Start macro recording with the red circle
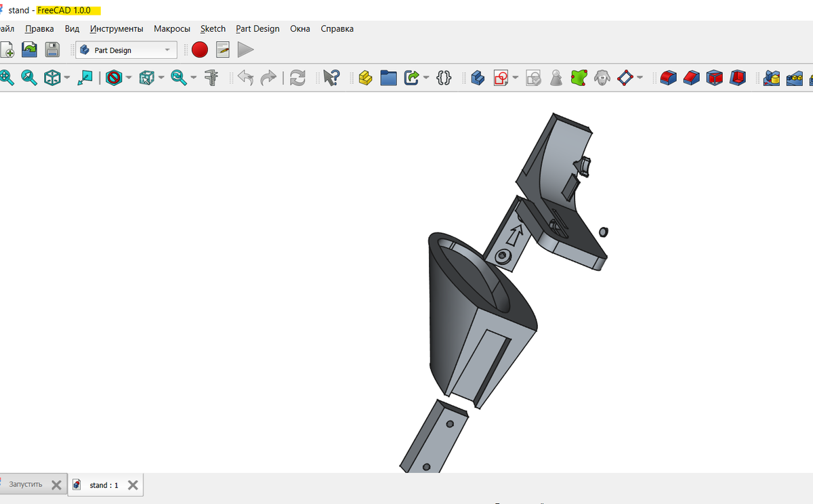The height and width of the screenshot is (504, 813). (199, 49)
